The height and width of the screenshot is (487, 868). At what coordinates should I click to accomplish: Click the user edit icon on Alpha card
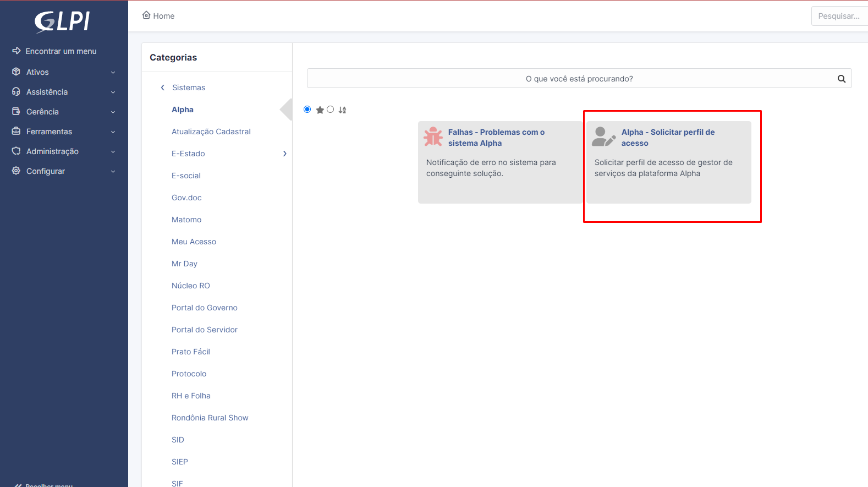603,136
